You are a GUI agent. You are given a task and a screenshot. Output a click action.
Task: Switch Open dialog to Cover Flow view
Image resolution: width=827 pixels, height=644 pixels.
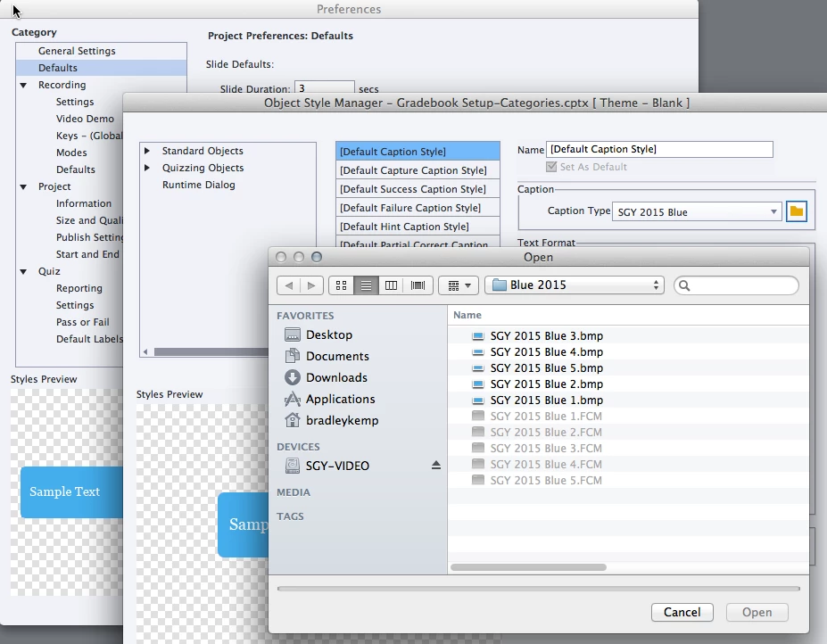(x=418, y=285)
